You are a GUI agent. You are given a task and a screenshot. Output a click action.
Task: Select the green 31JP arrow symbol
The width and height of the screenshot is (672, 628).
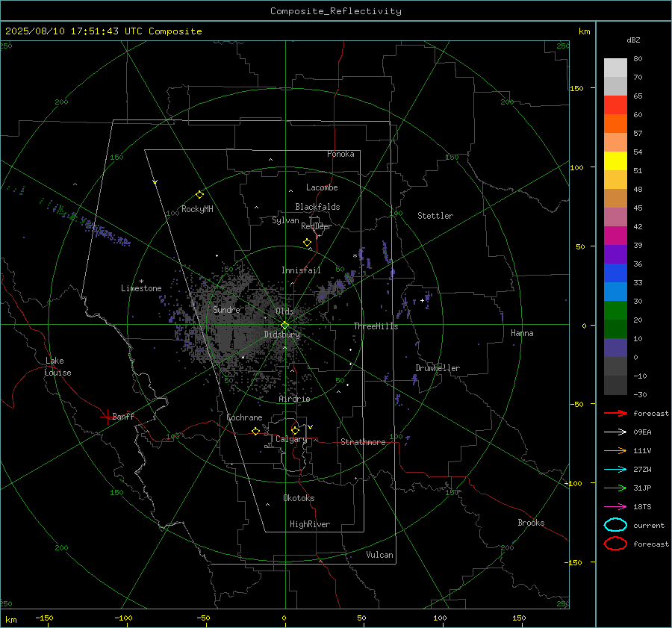point(615,488)
